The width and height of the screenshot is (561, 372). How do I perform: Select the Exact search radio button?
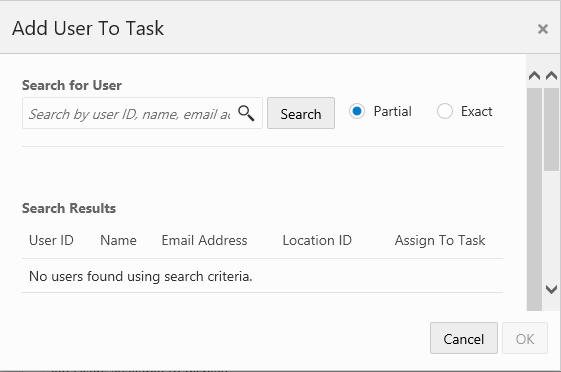pyautogui.click(x=445, y=111)
